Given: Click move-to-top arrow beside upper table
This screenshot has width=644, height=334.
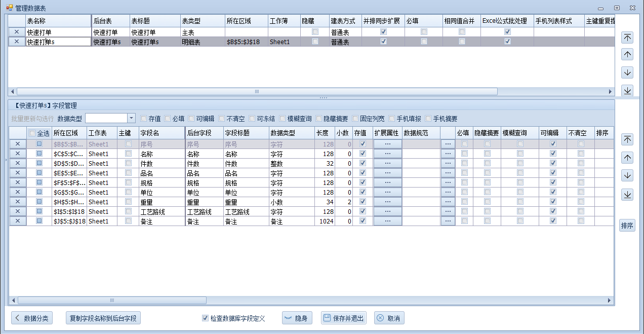Looking at the screenshot, I should 627,38.
